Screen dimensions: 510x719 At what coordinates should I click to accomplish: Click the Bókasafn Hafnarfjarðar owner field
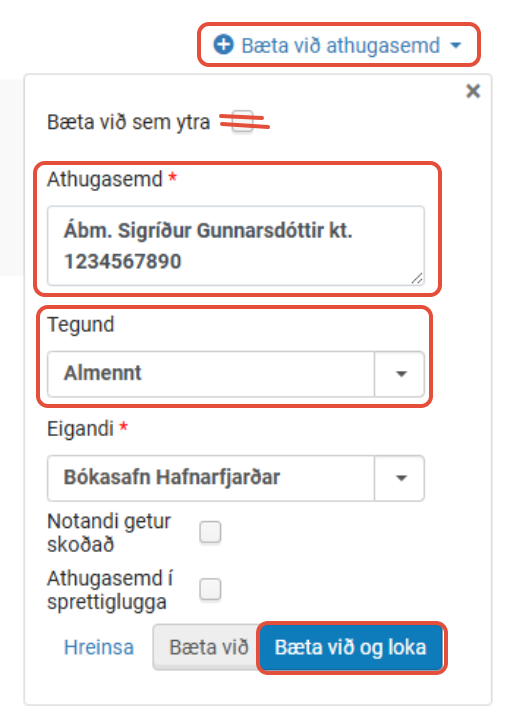211,478
